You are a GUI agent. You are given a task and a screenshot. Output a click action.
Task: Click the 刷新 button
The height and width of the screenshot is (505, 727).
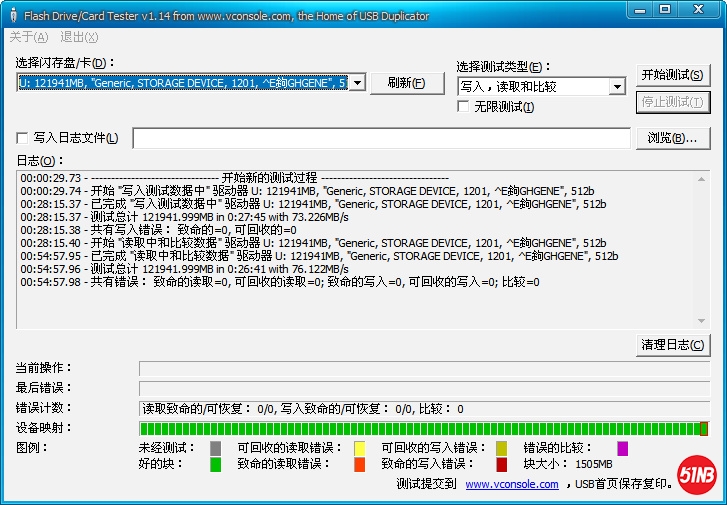[x=406, y=83]
